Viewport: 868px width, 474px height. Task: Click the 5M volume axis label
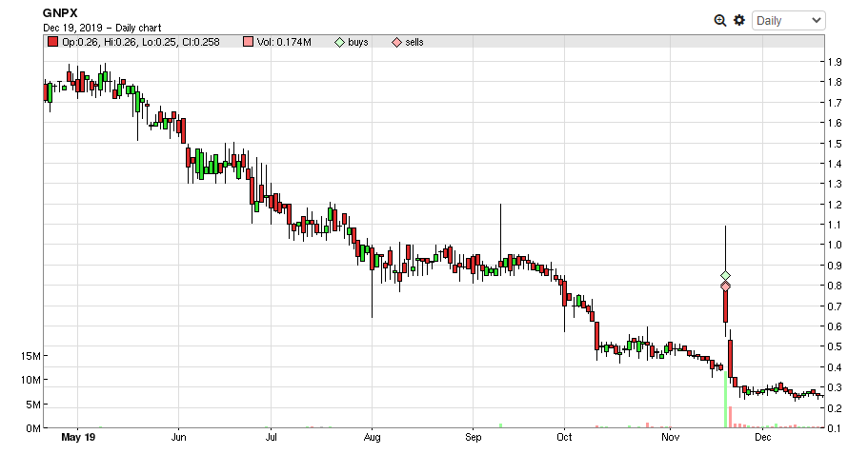click(33, 405)
